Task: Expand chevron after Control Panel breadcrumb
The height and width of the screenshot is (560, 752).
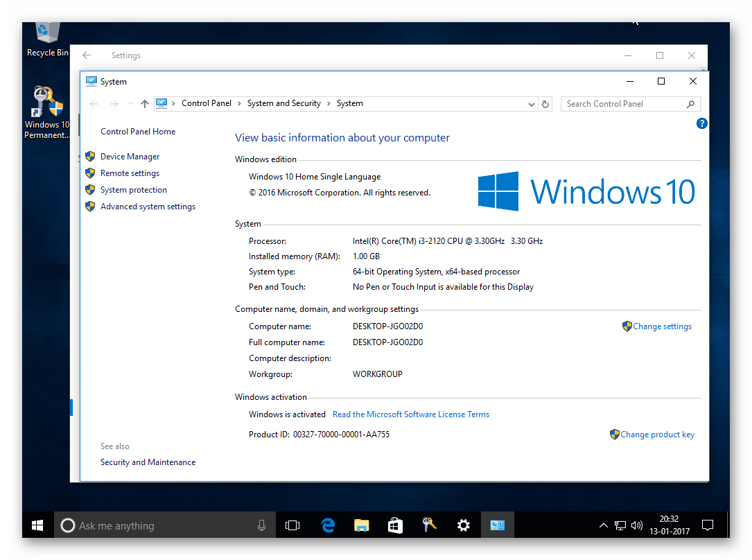Action: click(239, 103)
